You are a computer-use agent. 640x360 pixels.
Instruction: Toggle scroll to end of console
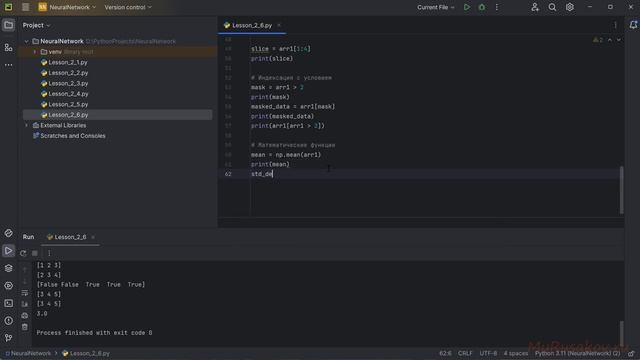pos(25,304)
